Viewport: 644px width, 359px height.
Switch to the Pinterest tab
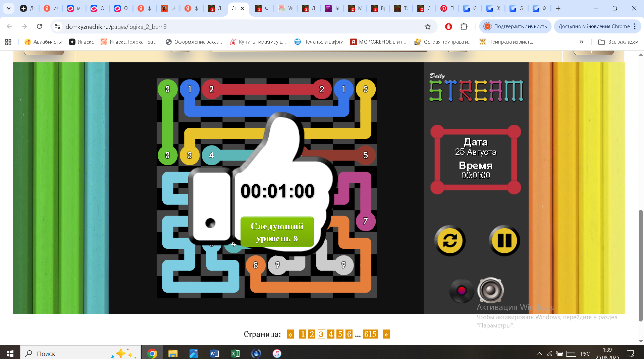(448, 8)
